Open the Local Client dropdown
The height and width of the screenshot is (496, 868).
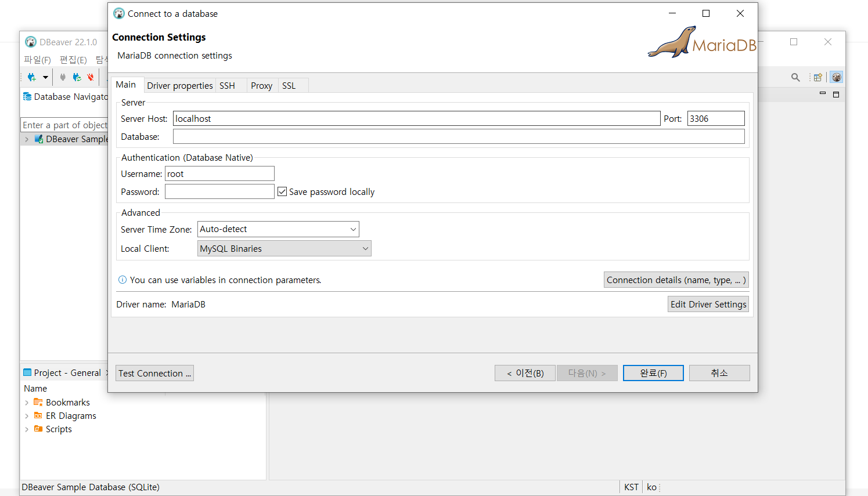click(284, 248)
